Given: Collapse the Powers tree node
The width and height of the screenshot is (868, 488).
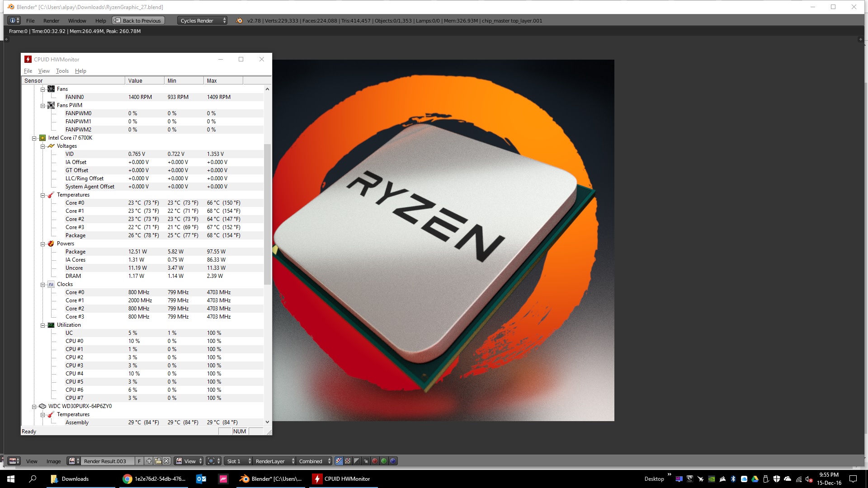Looking at the screenshot, I should [x=43, y=244].
